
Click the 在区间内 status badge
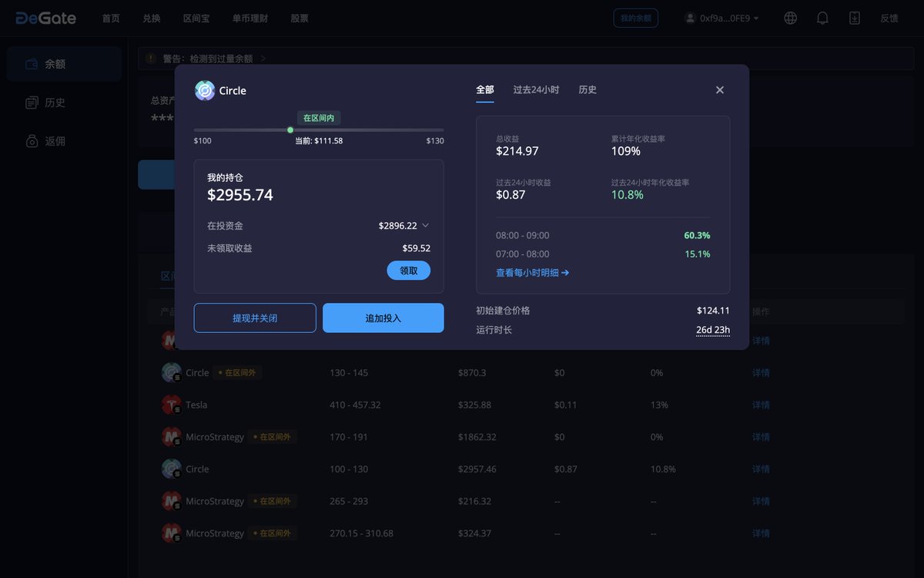pyautogui.click(x=319, y=118)
